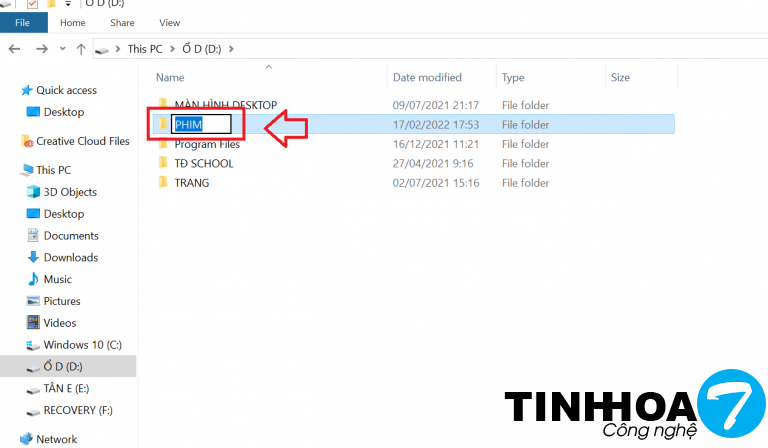Click the Name column header

[x=171, y=77]
